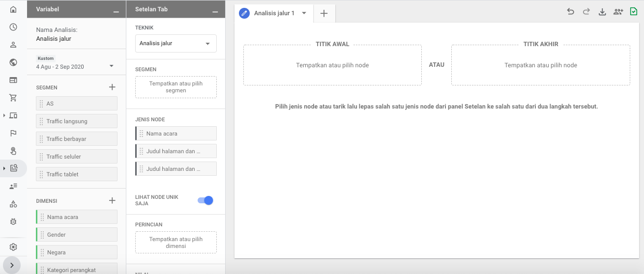Select the Traffic berbayar segment
The height and width of the screenshot is (274, 644).
point(77,139)
